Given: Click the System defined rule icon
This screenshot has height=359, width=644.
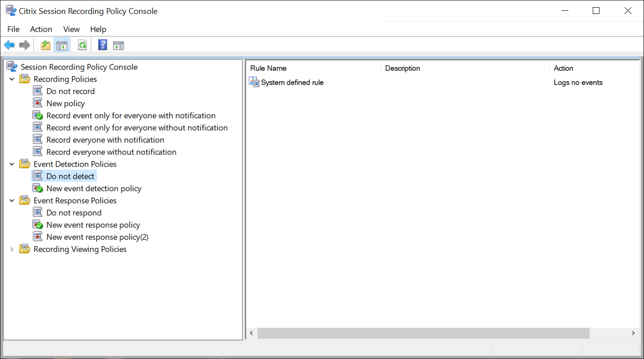Looking at the screenshot, I should (255, 82).
